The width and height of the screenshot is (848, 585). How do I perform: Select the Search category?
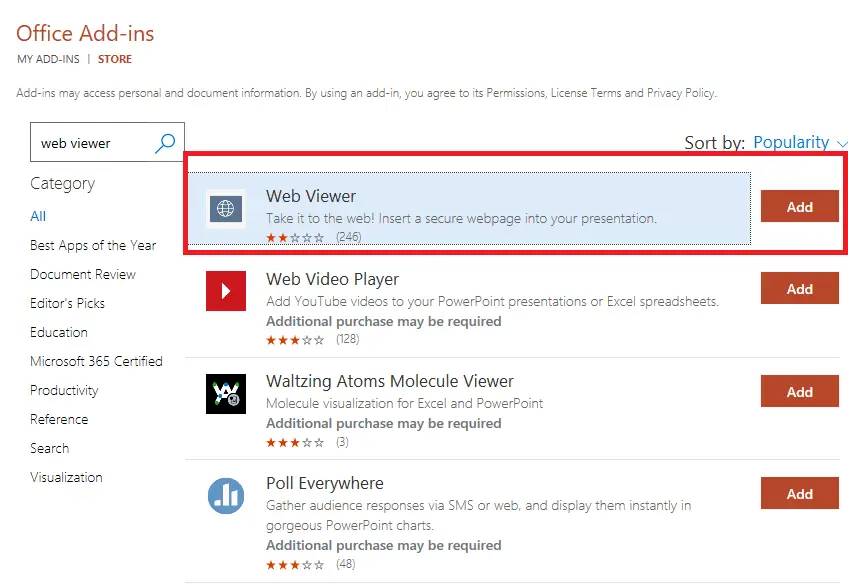tap(50, 448)
